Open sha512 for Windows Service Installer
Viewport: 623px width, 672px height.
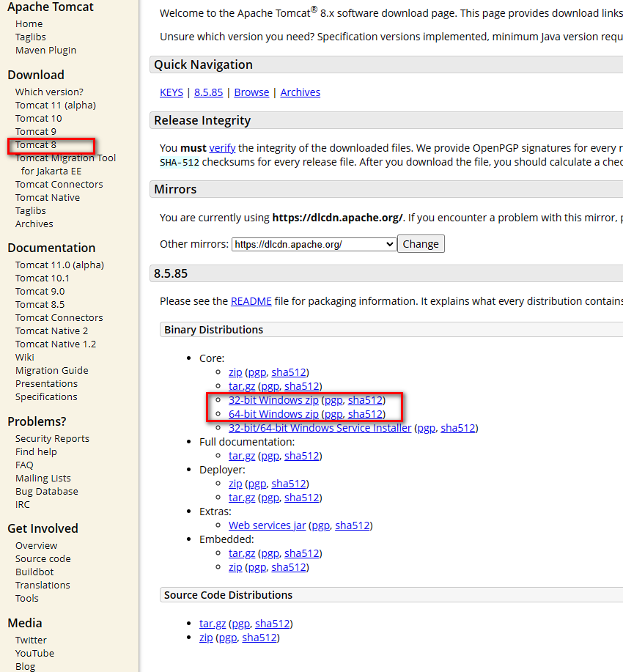(458, 428)
